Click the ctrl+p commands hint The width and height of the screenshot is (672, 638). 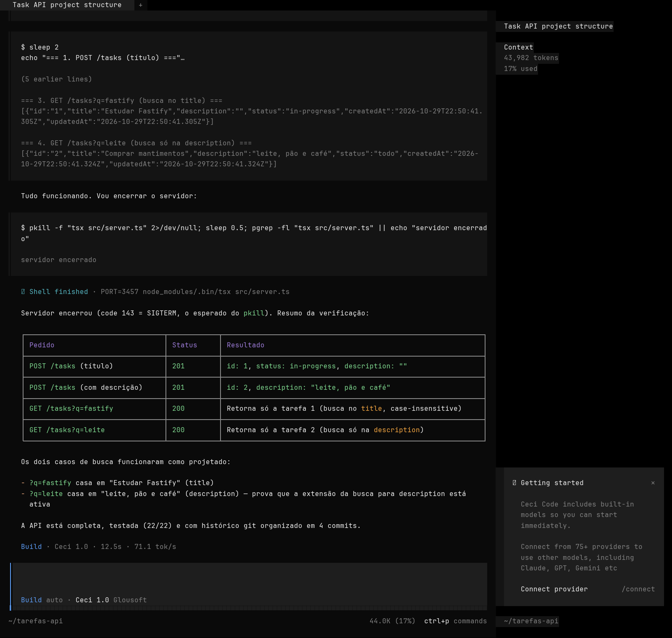click(455, 621)
